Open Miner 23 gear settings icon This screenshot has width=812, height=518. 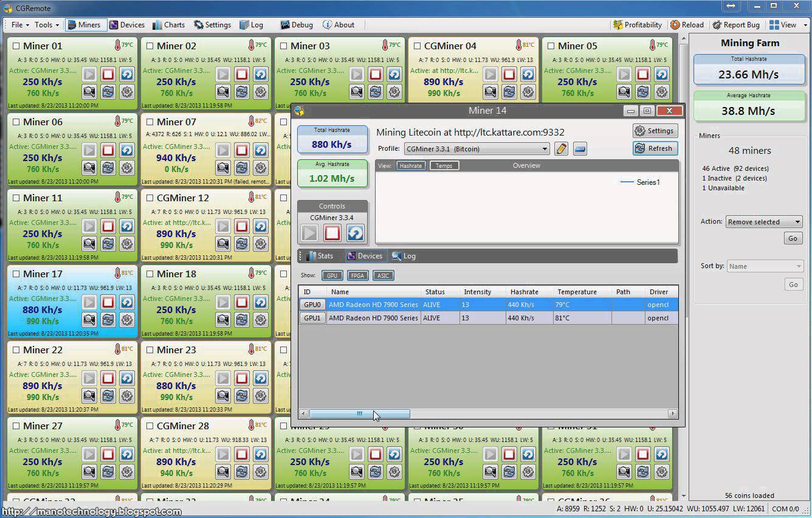(x=261, y=396)
